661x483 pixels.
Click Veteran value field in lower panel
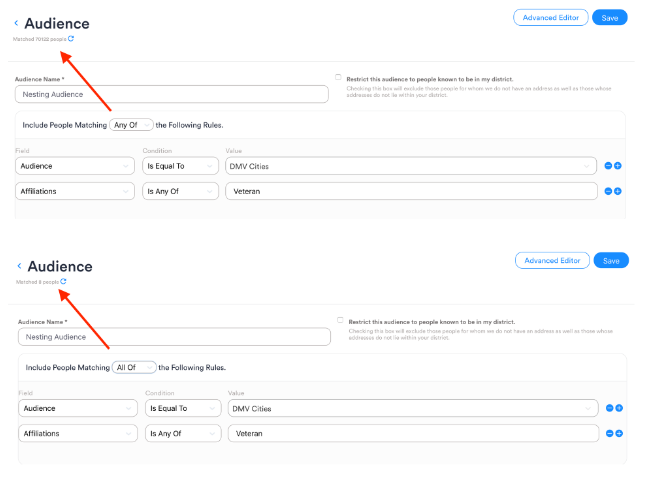pos(413,433)
